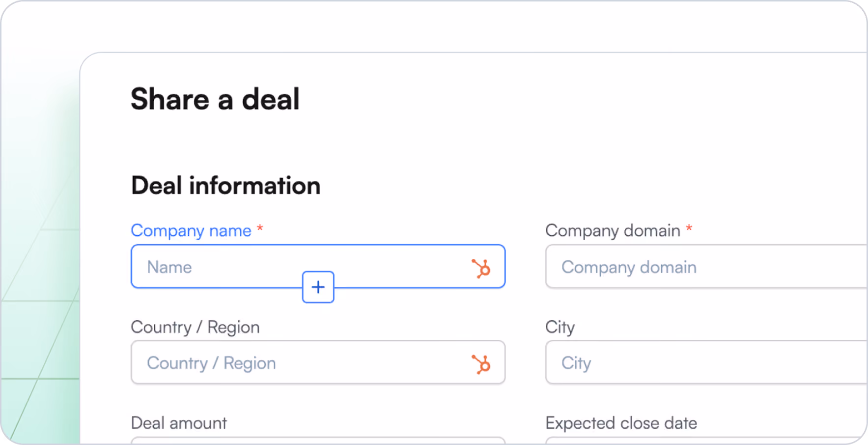This screenshot has width=868, height=445.
Task: Click the HubSpot icon in the Name field
Action: pyautogui.click(x=481, y=268)
